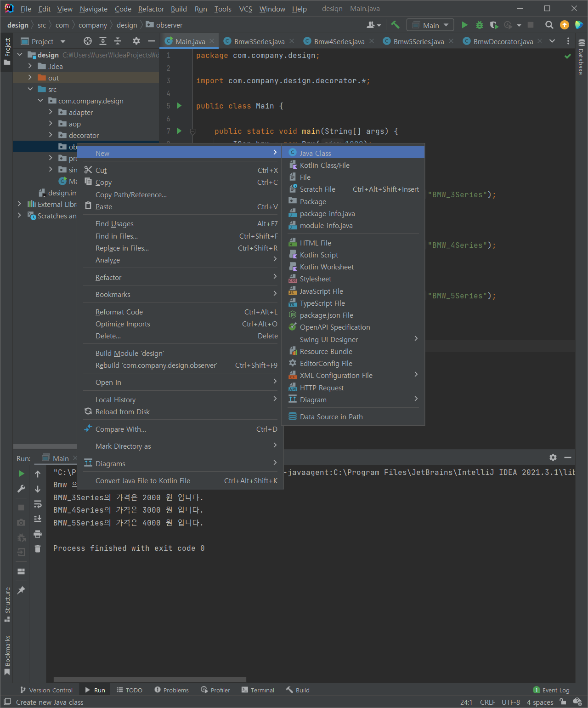Print the Run console output

pos(38,534)
